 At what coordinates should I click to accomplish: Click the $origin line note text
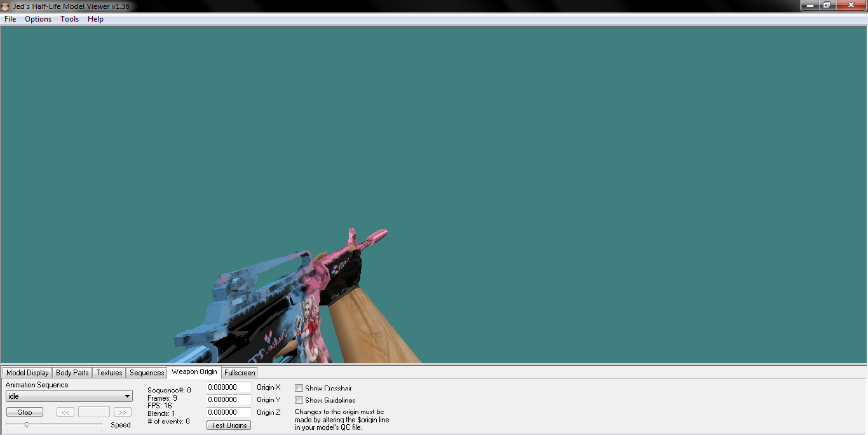click(x=342, y=420)
